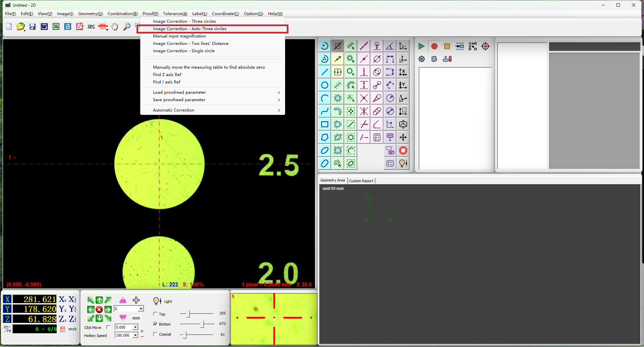Toggle the Click Move checkbox

coord(108,327)
